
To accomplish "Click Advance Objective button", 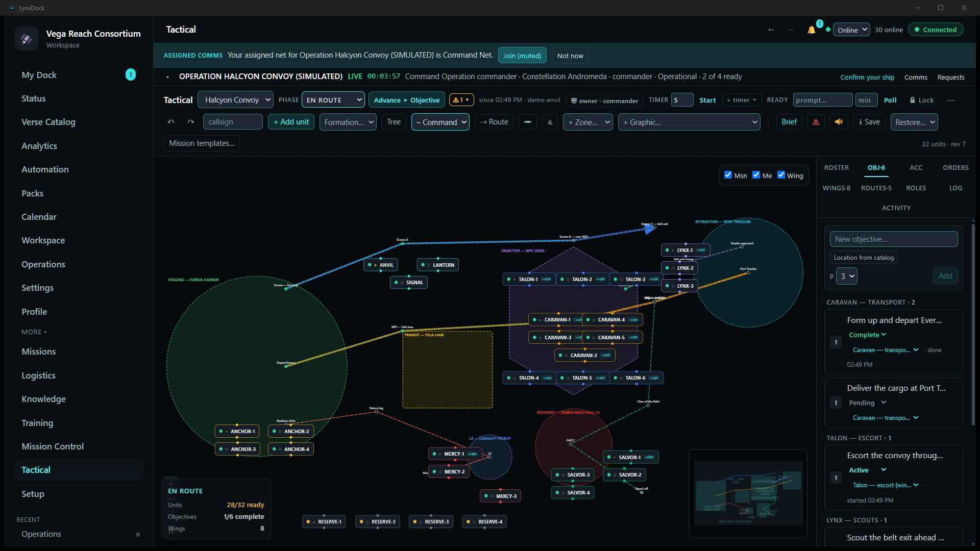I will click(x=406, y=100).
